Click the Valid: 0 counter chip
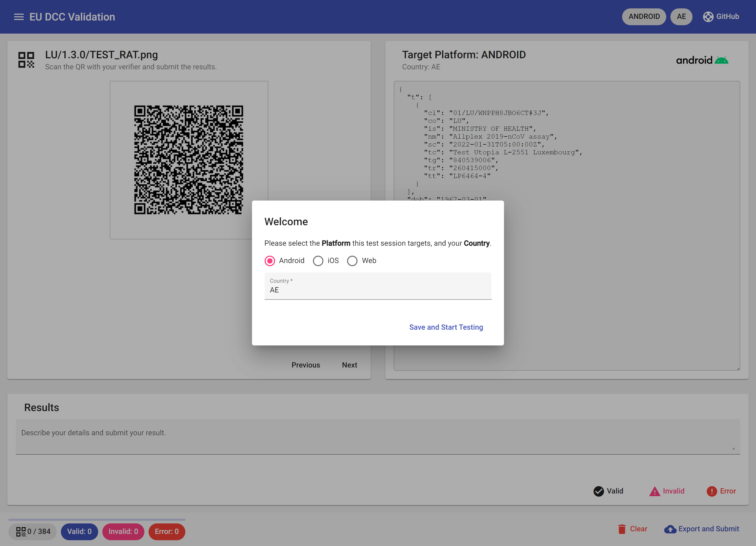The image size is (756, 546). pyautogui.click(x=79, y=531)
